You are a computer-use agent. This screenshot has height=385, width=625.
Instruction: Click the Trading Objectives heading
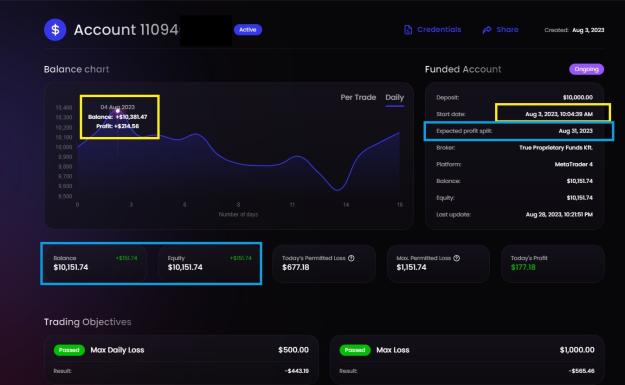coord(87,322)
